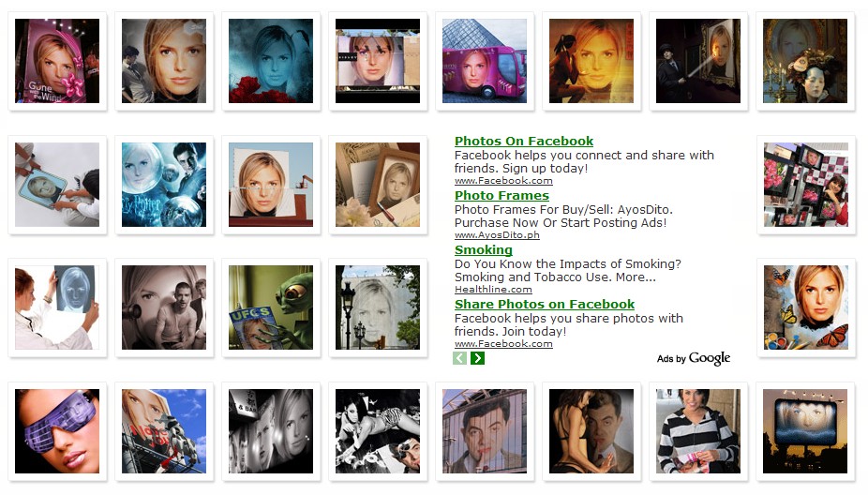Open 'Share Photos on Facebook' ad link

point(545,304)
